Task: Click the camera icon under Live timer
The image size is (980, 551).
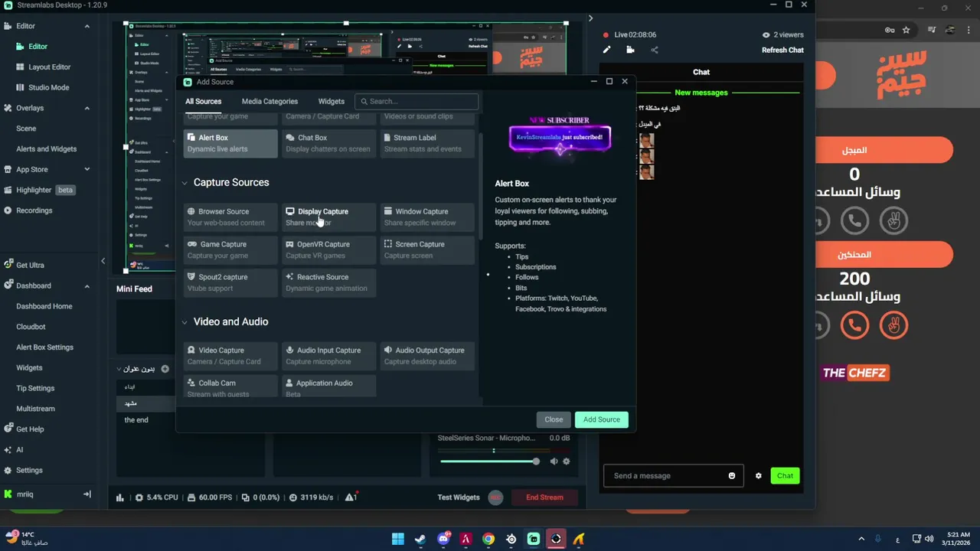Action: pos(630,50)
